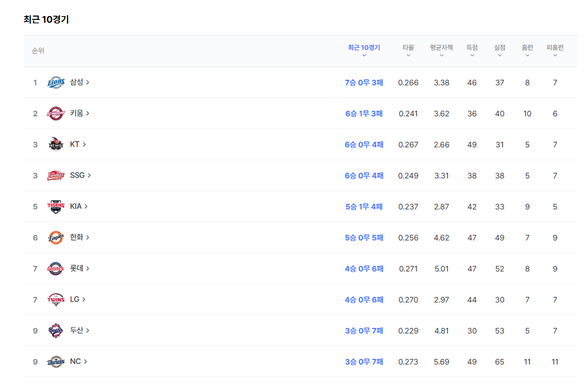Click the Doosan Bears logo
This screenshot has width=588, height=385.
[x=55, y=330]
